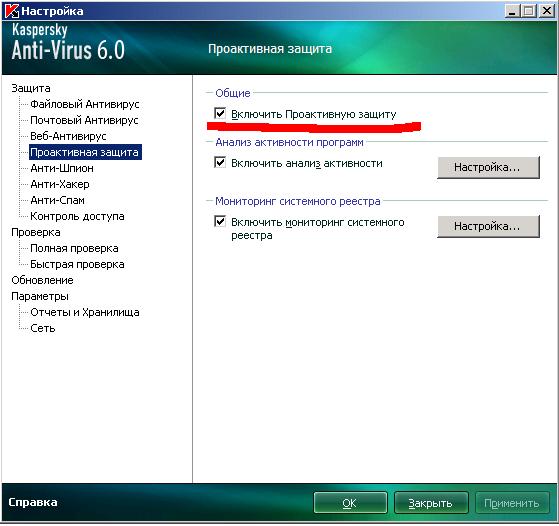This screenshot has width=559, height=526.
Task: Click 'Включить мониторинг системного реестра' label
Action: (x=318, y=229)
